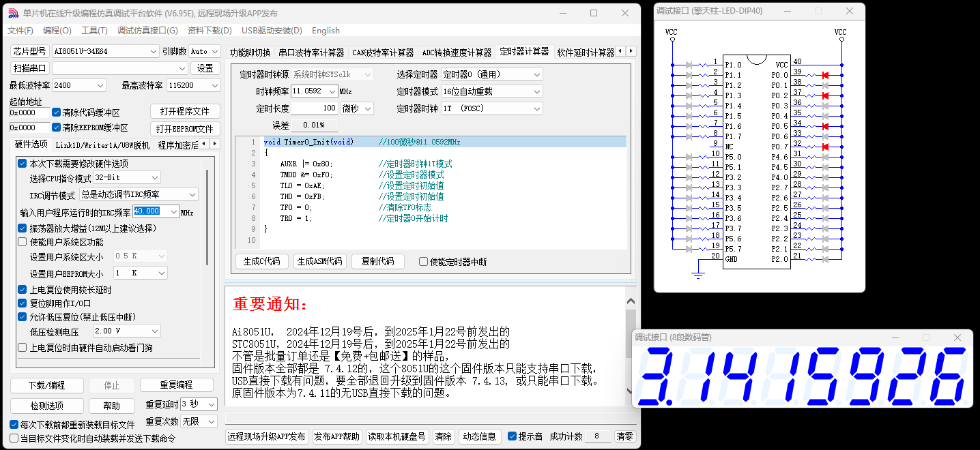Toggle 清除代码缓冲区 checkbox

click(57, 112)
